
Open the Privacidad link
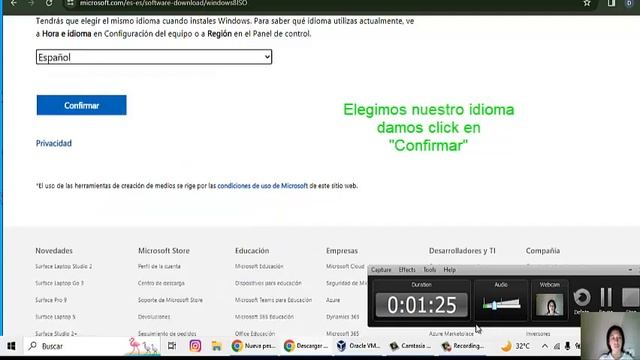(54, 143)
